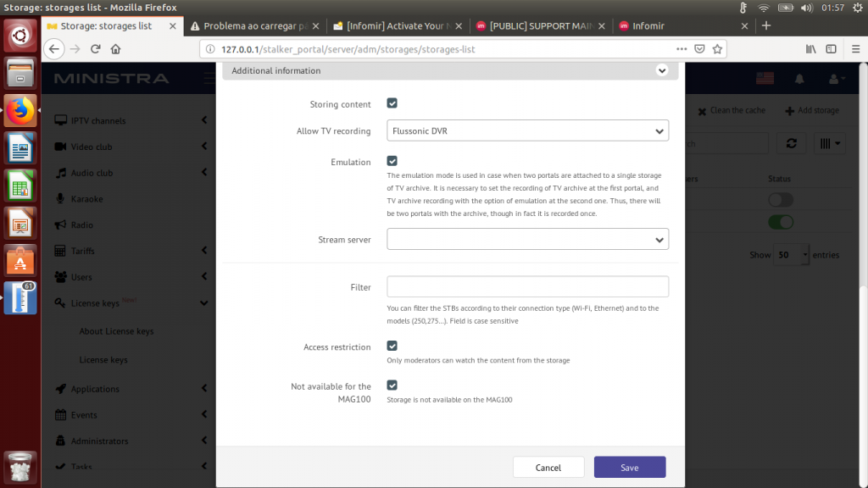Viewport: 868px width, 488px height.
Task: Open the page actions three-dot menu
Action: (682, 48)
